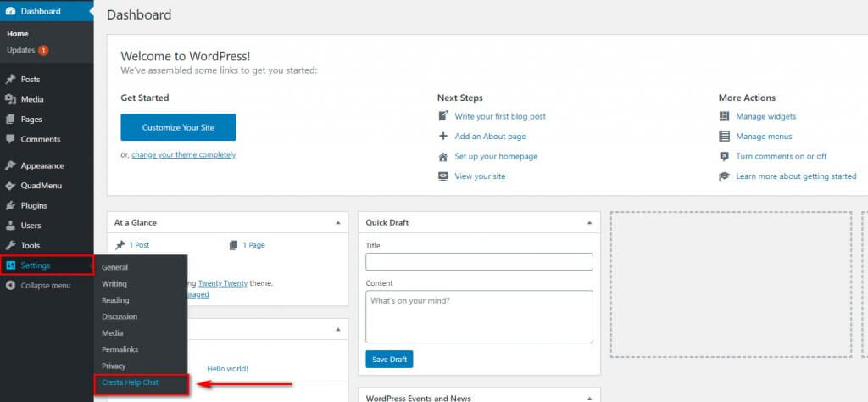This screenshot has width=868, height=402.
Task: Click the Appearance brush icon
Action: point(10,165)
